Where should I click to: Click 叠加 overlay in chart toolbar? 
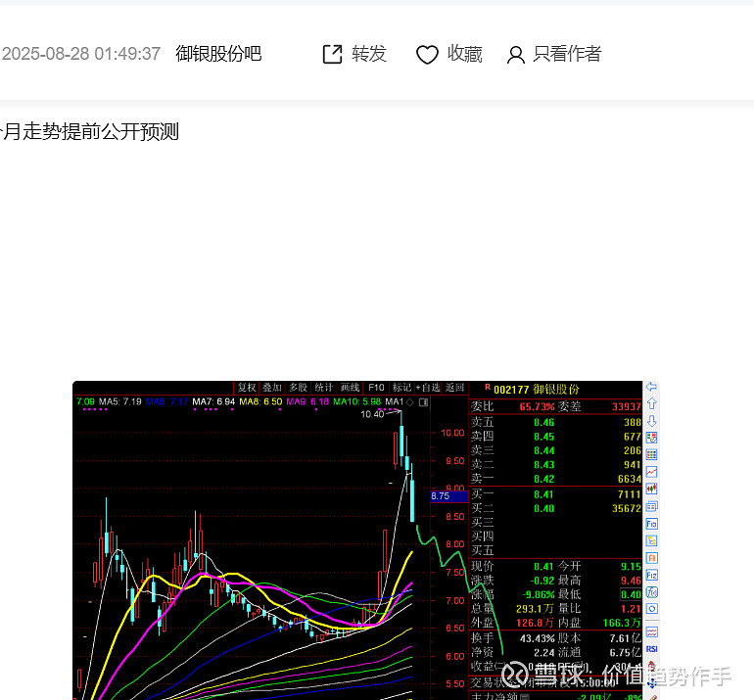(x=272, y=388)
